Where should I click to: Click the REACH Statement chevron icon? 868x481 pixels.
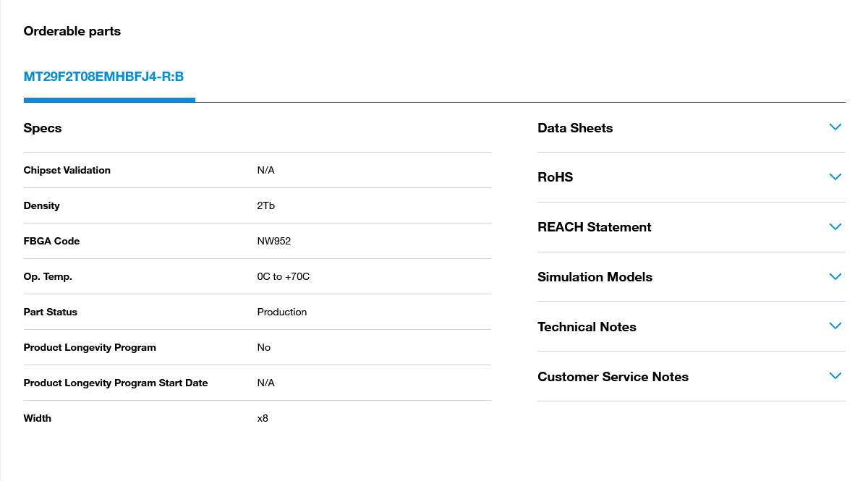point(835,227)
